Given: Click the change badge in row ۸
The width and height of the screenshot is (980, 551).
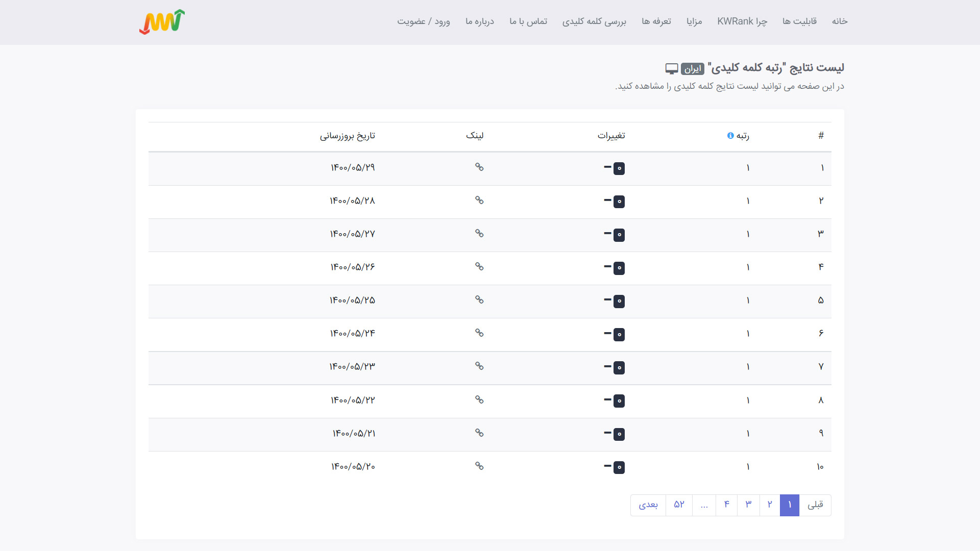Looking at the screenshot, I should coord(619,401).
